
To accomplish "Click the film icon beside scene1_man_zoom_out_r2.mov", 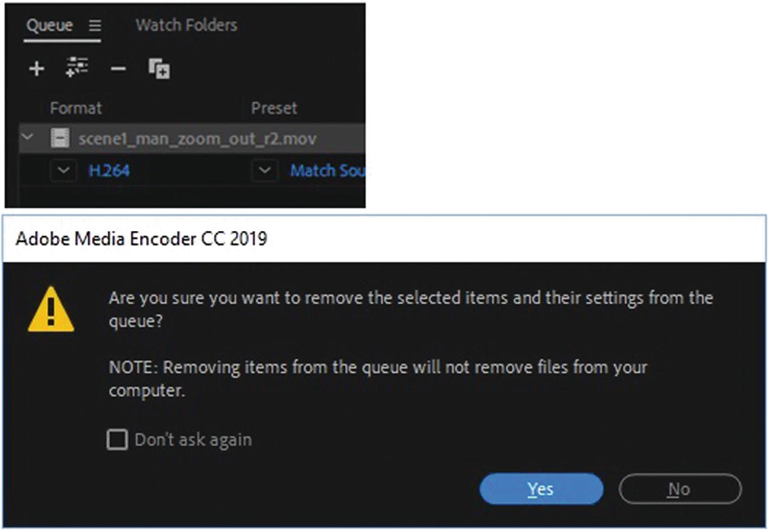I will [60, 139].
